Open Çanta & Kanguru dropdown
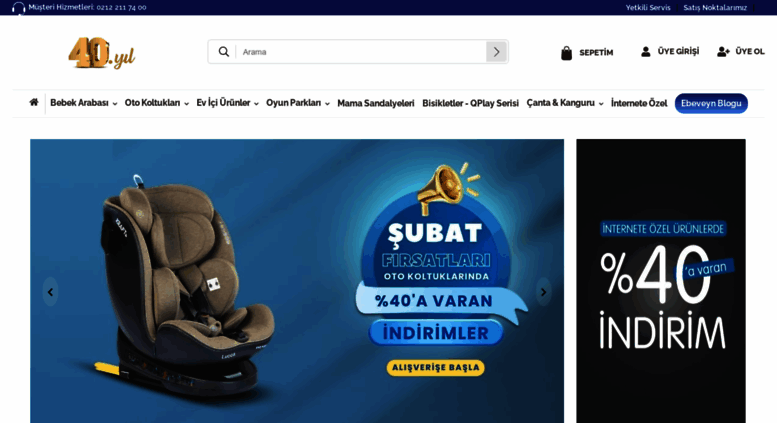 [565, 103]
